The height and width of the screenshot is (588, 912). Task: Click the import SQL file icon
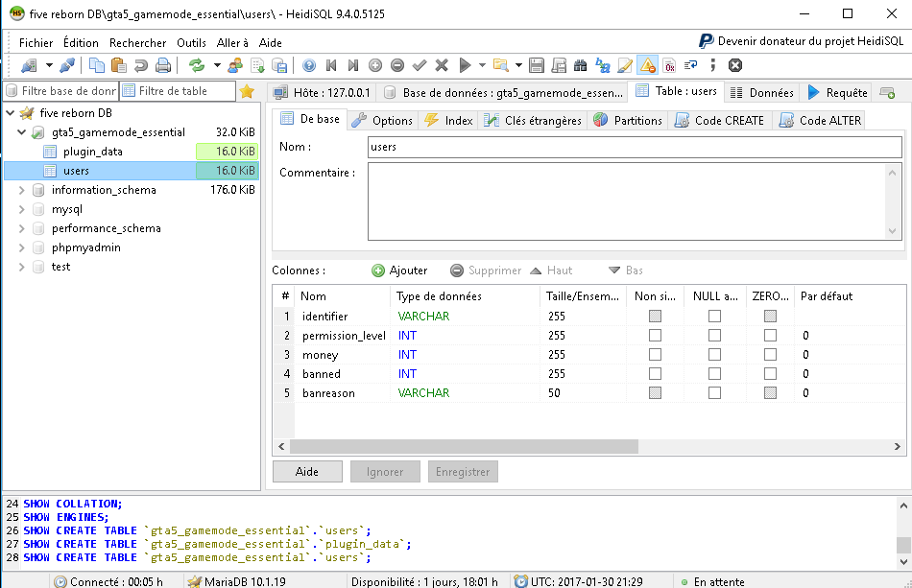click(257, 65)
